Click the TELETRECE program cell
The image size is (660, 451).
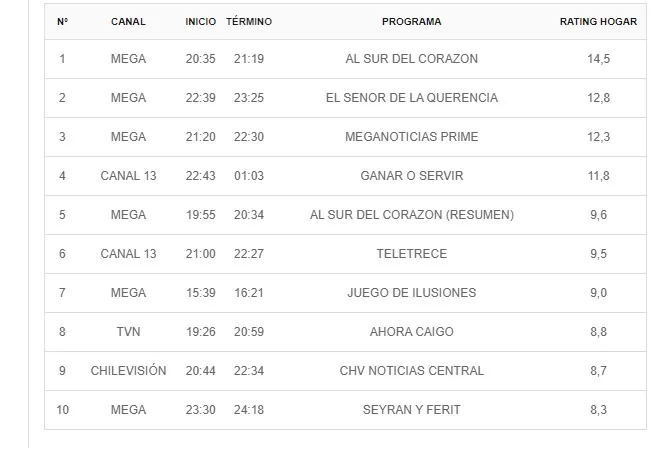(x=412, y=254)
